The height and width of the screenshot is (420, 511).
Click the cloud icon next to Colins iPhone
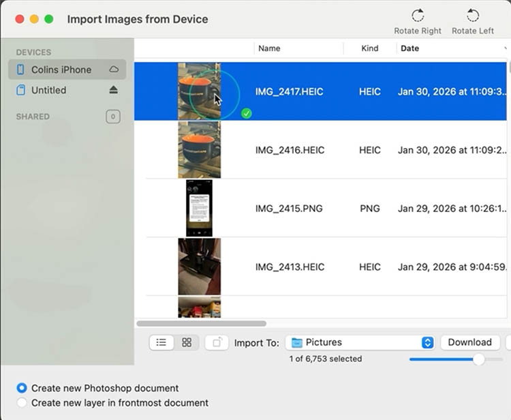point(114,70)
